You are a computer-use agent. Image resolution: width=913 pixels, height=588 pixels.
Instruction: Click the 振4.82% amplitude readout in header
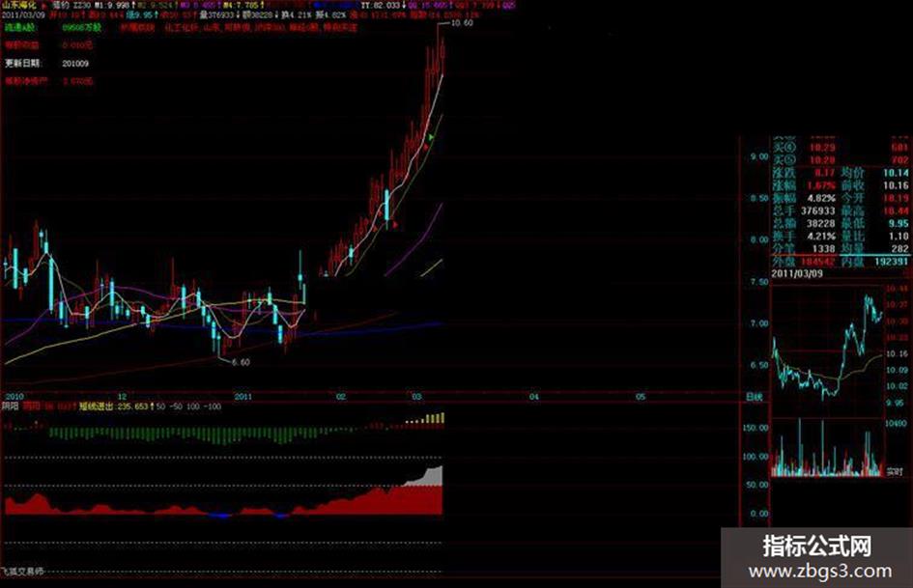tap(330, 15)
